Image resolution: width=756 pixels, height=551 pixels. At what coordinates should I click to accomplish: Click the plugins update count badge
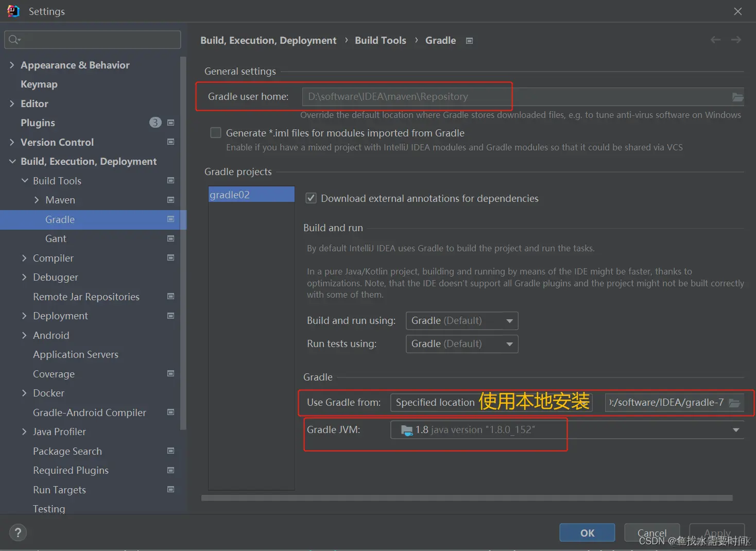click(155, 123)
